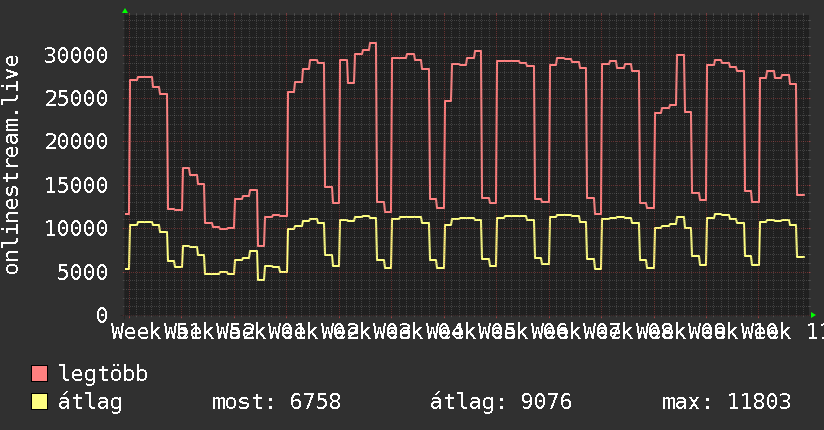Click the most: 6758 statistic value
Screen dimensions: 824x430
point(276,402)
